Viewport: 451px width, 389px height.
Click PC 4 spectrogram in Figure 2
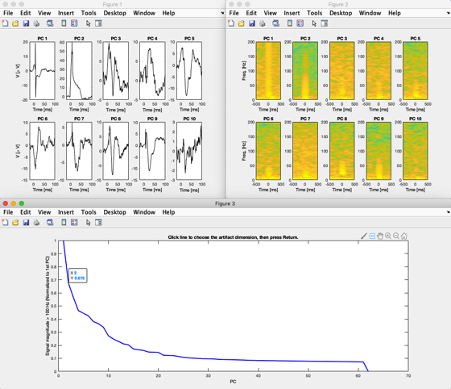378,71
